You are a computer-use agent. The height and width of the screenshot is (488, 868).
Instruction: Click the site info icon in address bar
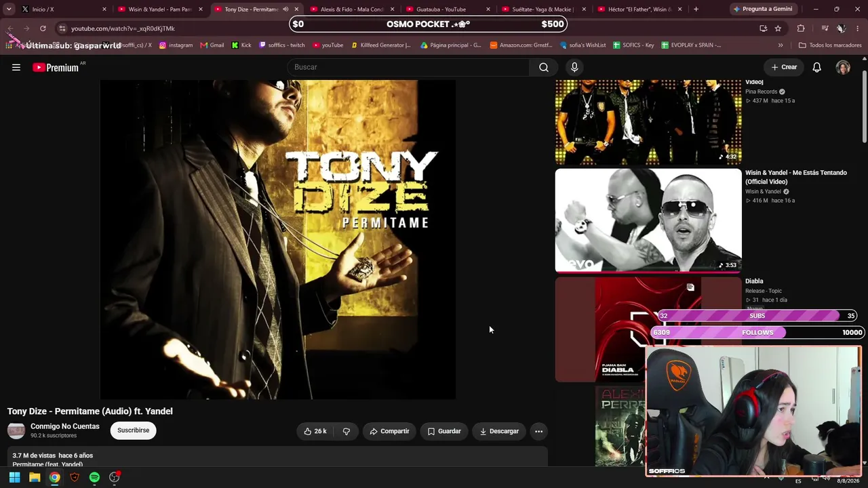(x=62, y=28)
